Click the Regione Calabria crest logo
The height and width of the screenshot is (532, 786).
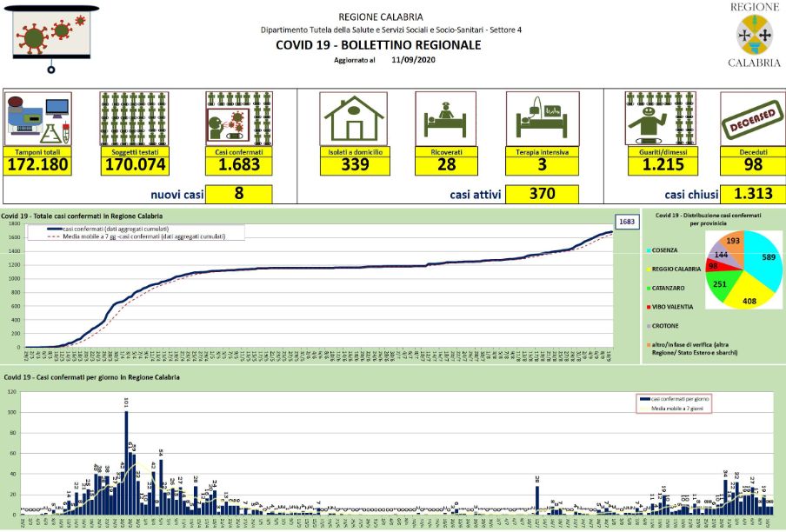click(x=753, y=34)
